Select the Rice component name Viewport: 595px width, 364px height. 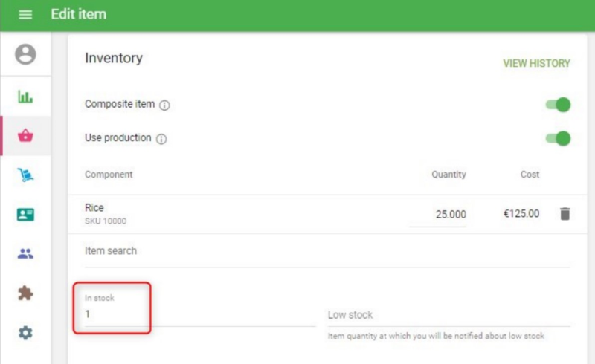[x=94, y=208]
